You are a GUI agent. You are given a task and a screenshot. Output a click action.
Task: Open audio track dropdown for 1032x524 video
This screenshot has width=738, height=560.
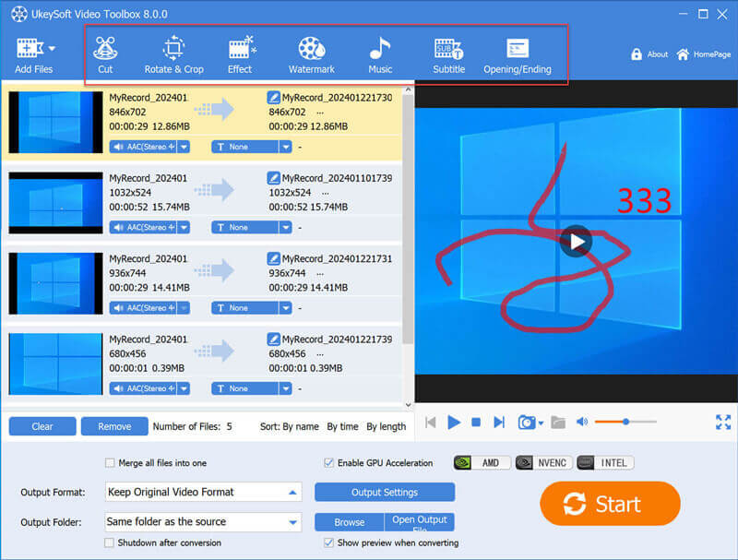[x=184, y=227]
